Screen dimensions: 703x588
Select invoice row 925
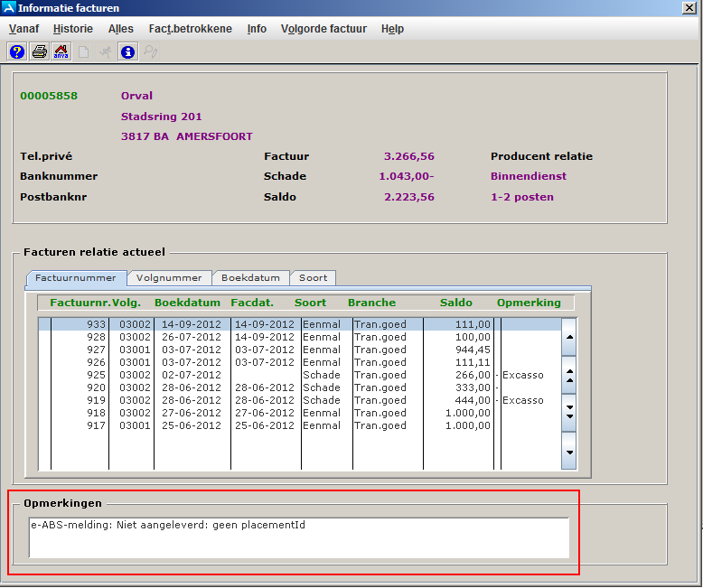click(x=299, y=375)
